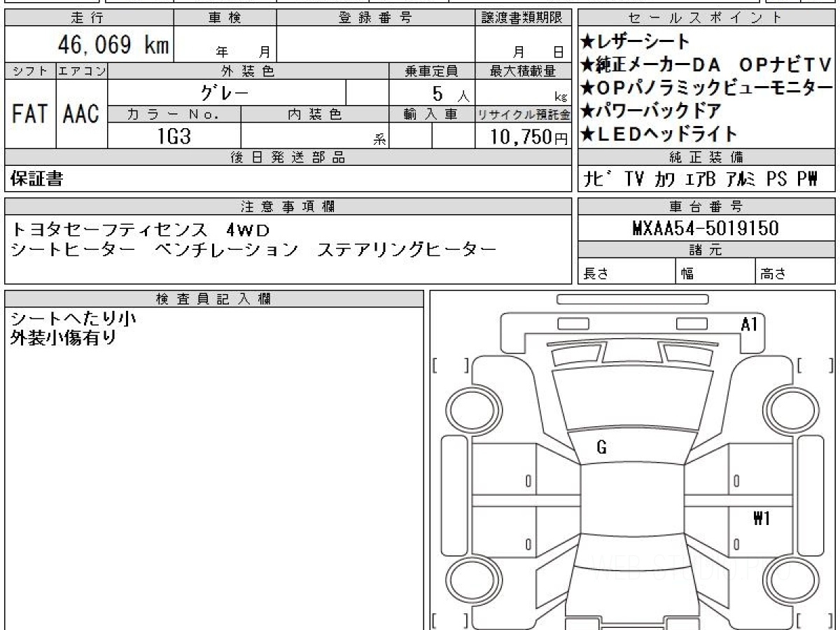840x630 pixels.
Task: Click the 検査員記入欄 section header
Action: click(x=214, y=299)
